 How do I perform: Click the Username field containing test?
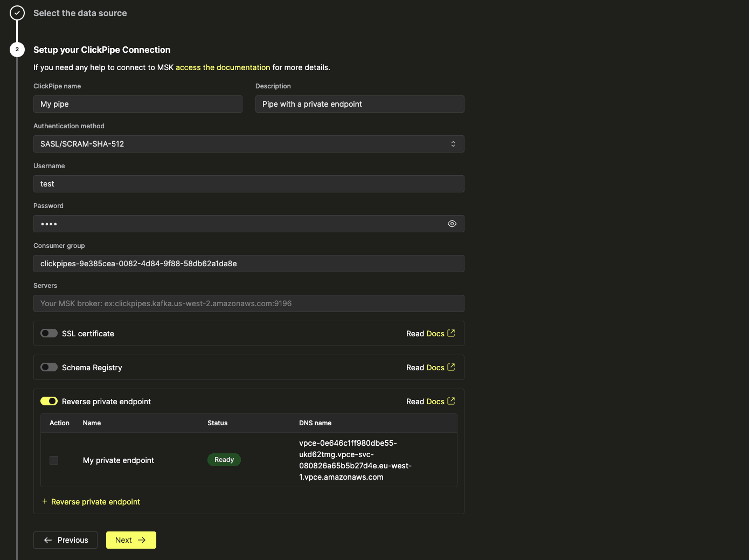point(248,184)
